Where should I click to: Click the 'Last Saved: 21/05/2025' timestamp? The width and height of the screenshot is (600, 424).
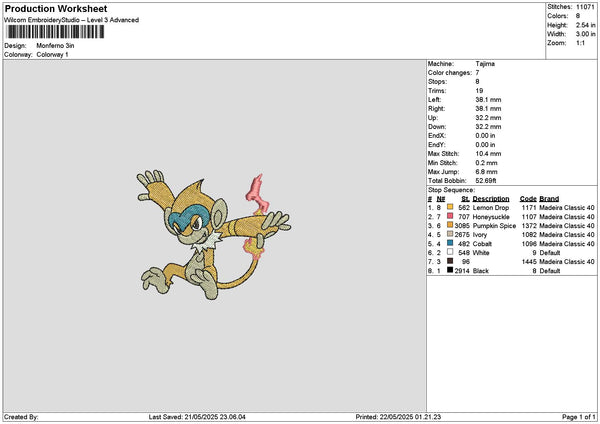coord(197,417)
